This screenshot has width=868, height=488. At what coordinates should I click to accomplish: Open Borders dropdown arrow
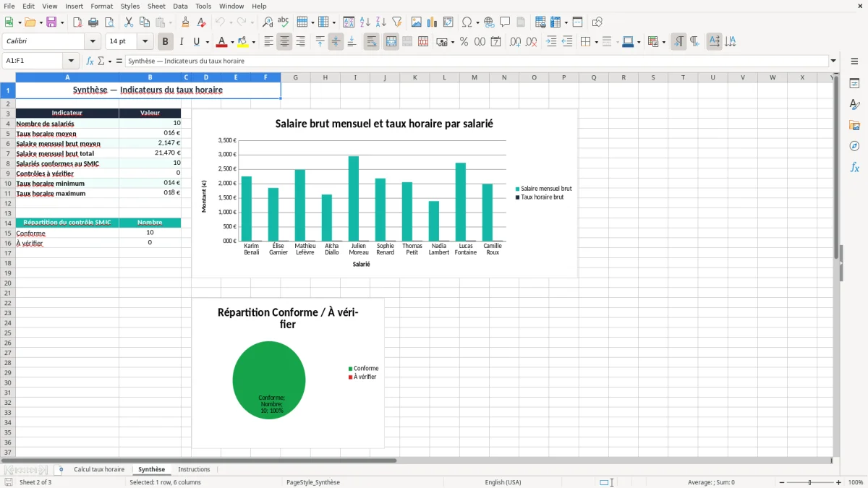click(x=595, y=42)
